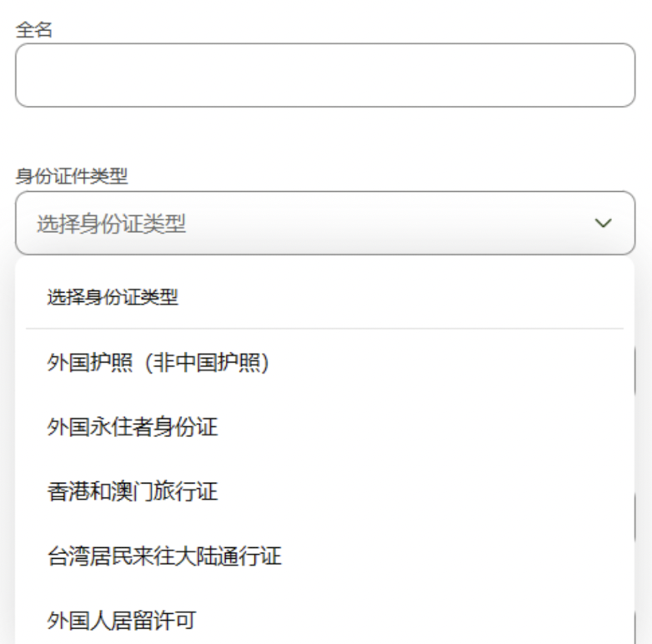652x644 pixels.
Task: Choose 外国永住者身份证 from the list
Action: coord(133,427)
